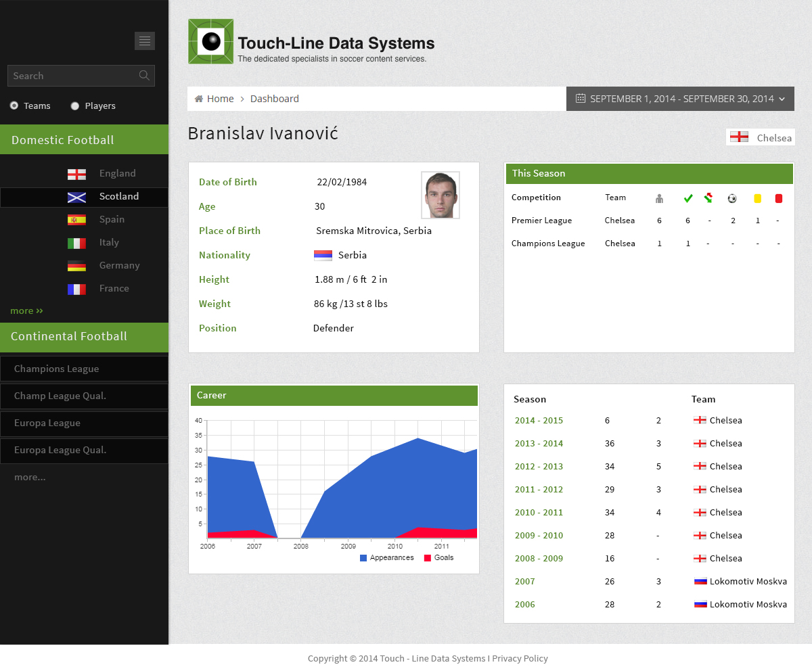Open the Continental Football section header
This screenshot has height=671, width=812.
[x=84, y=336]
